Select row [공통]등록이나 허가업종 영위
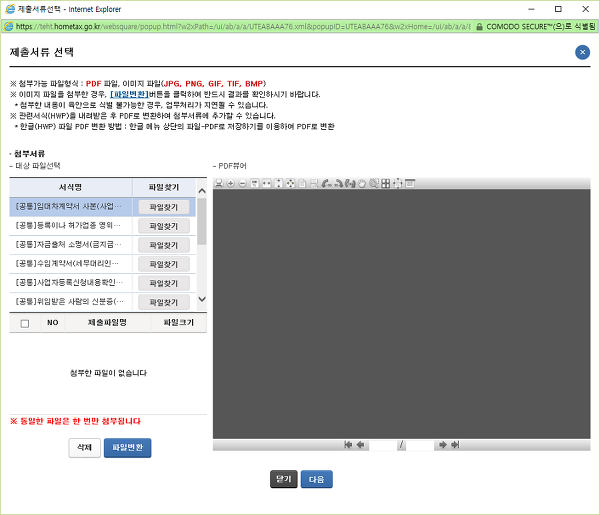600x515 pixels. pos(71,226)
